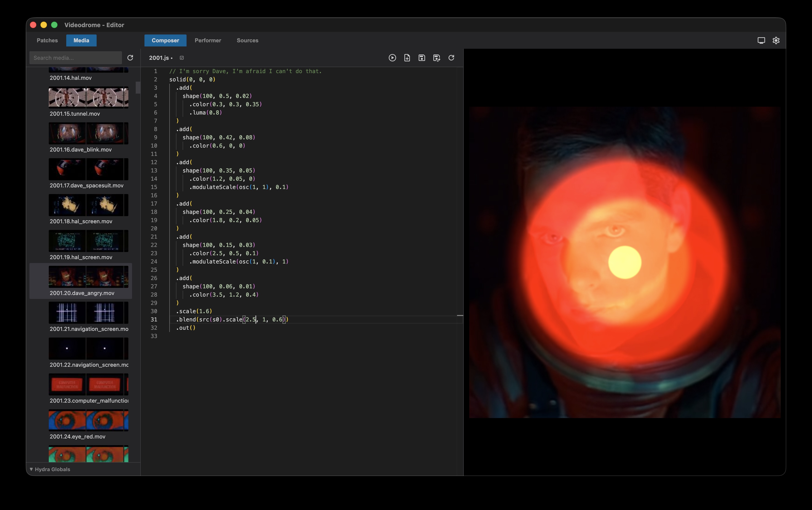Viewport: 812px width, 510px height.
Task: Click the Save As icon
Action: (436, 58)
